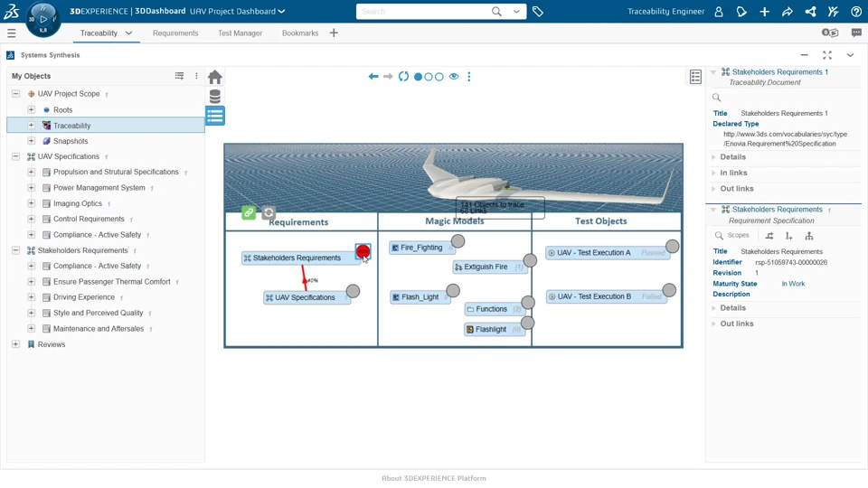
Task: Click the home icon in side toolbar
Action: click(215, 77)
